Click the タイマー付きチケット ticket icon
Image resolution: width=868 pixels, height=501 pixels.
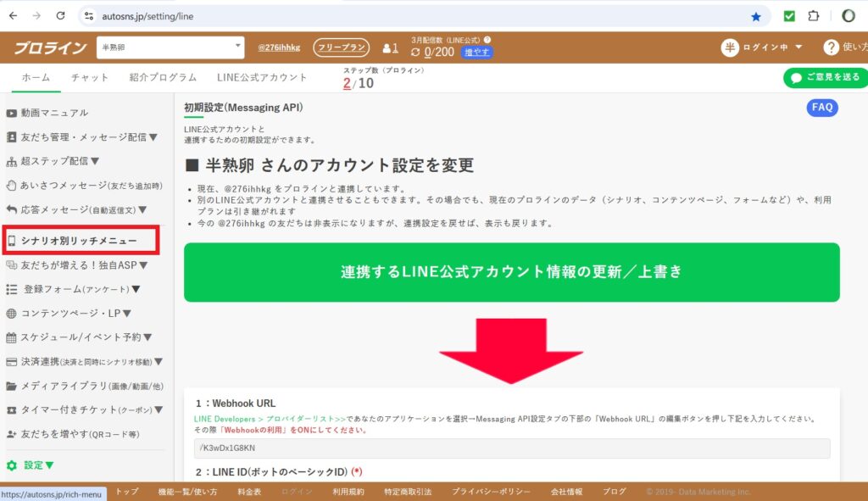(x=11, y=410)
